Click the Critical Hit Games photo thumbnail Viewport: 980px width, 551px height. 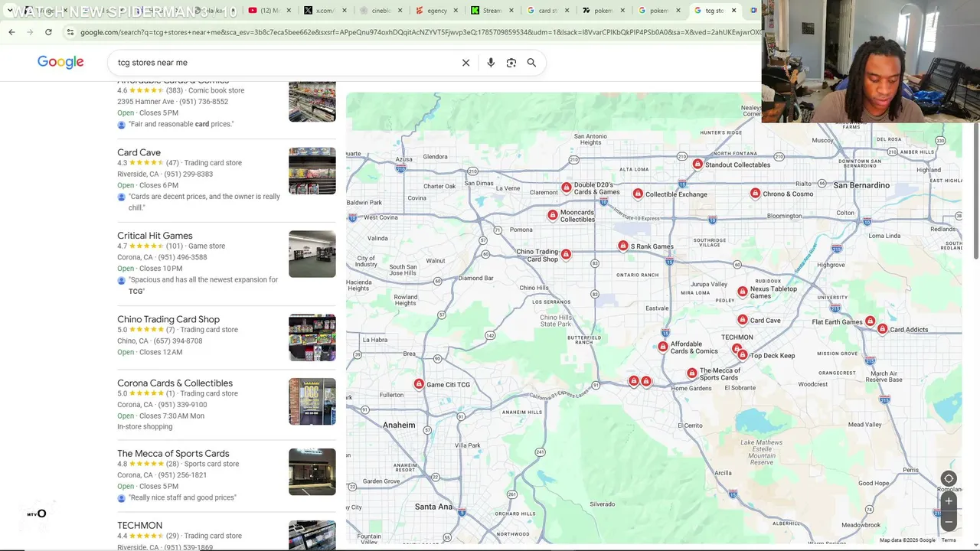coord(312,254)
